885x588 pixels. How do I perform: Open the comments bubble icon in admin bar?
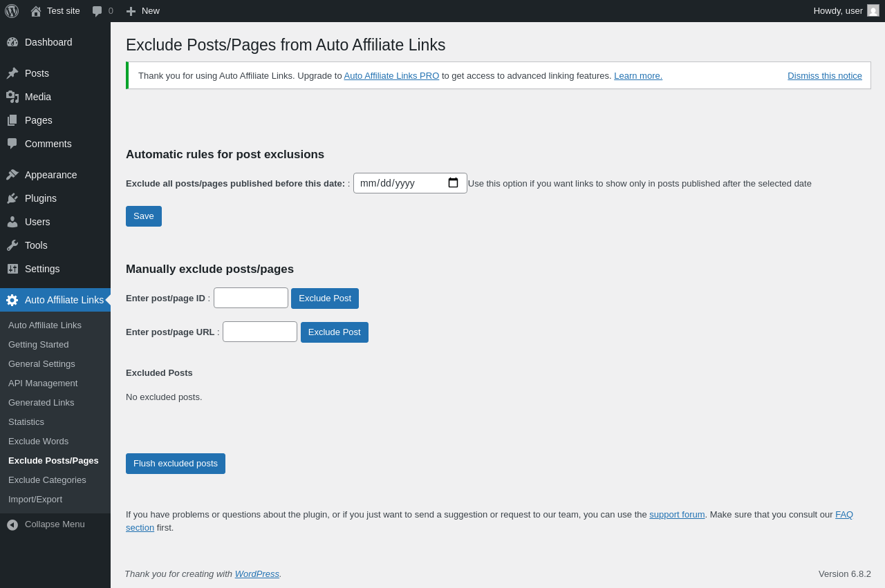click(97, 11)
